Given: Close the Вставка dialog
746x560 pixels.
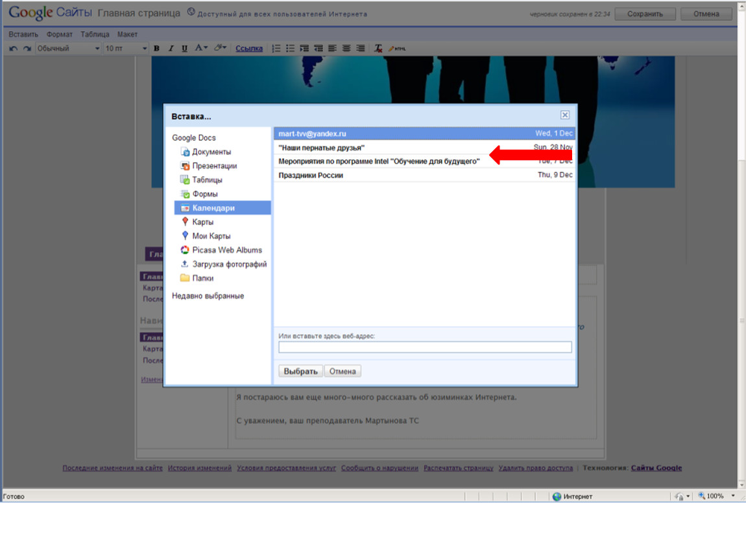Looking at the screenshot, I should [x=565, y=115].
